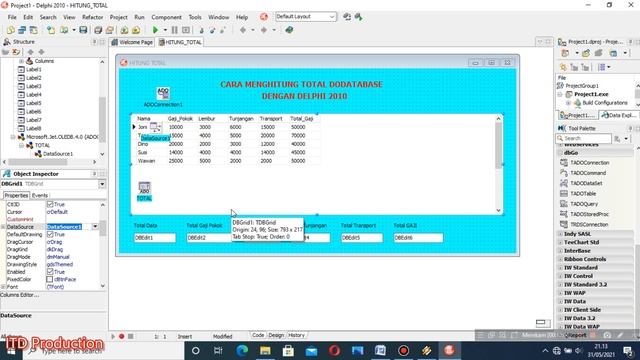Select Label3 in the Structure tree
Image resolution: width=640 pixels, height=360 pixels.
coord(33,86)
